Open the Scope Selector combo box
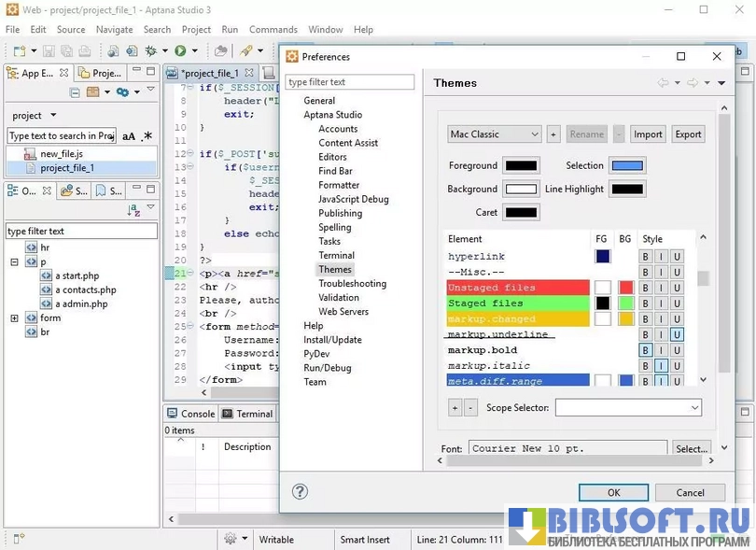Screen dimensions: 756x550 click(x=628, y=408)
